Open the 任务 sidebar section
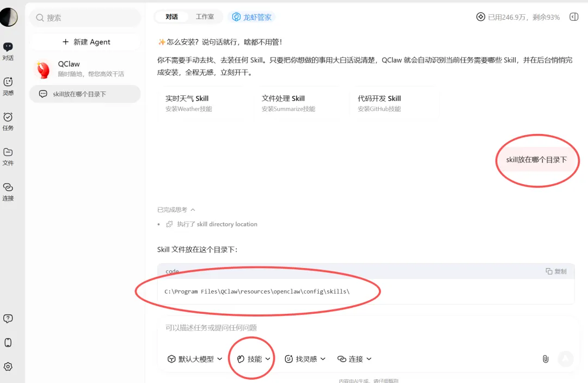This screenshot has width=588, height=383. [x=8, y=121]
